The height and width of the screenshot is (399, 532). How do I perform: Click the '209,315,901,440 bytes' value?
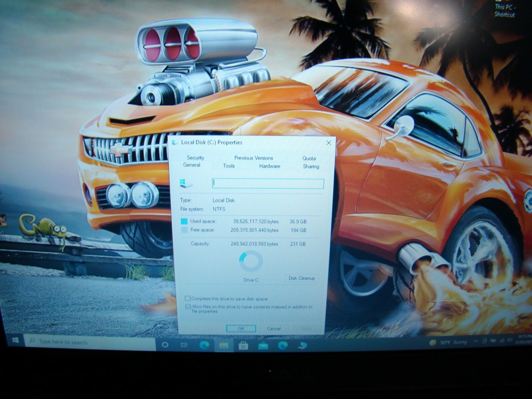[254, 230]
